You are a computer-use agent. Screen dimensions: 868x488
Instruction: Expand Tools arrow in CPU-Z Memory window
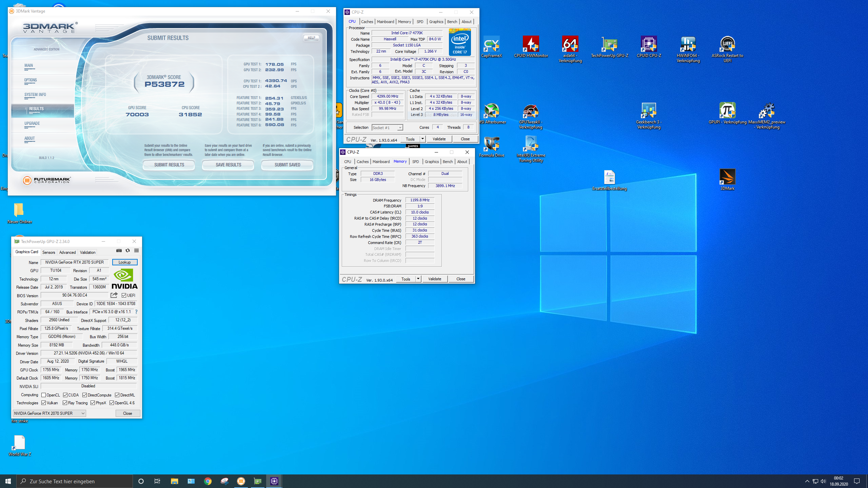(x=418, y=279)
